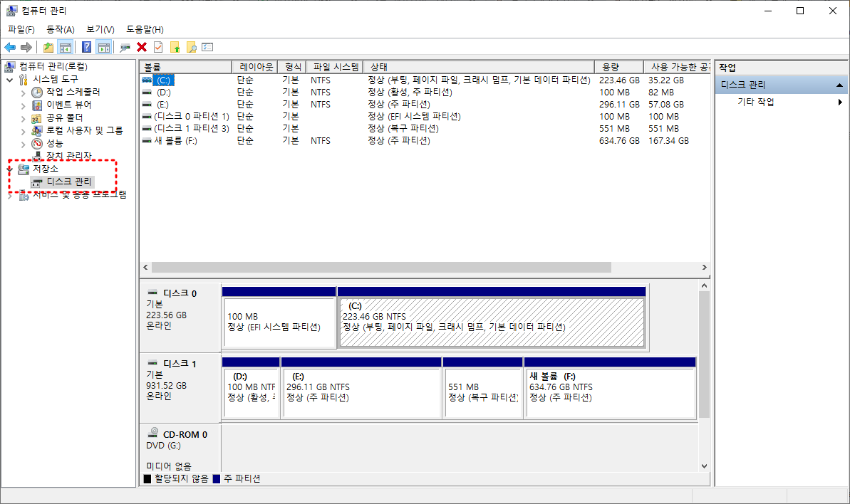Sort by the 용량 column header
The height and width of the screenshot is (504, 850).
[618, 67]
